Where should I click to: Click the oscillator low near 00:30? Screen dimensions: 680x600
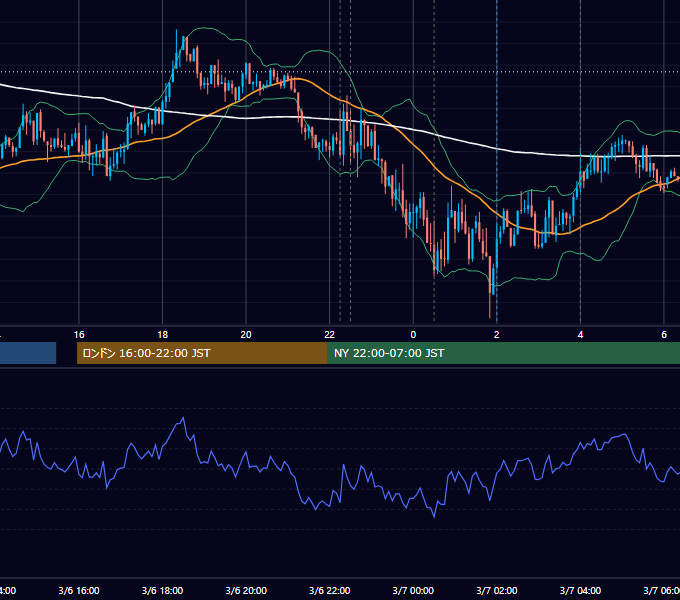[x=434, y=516]
